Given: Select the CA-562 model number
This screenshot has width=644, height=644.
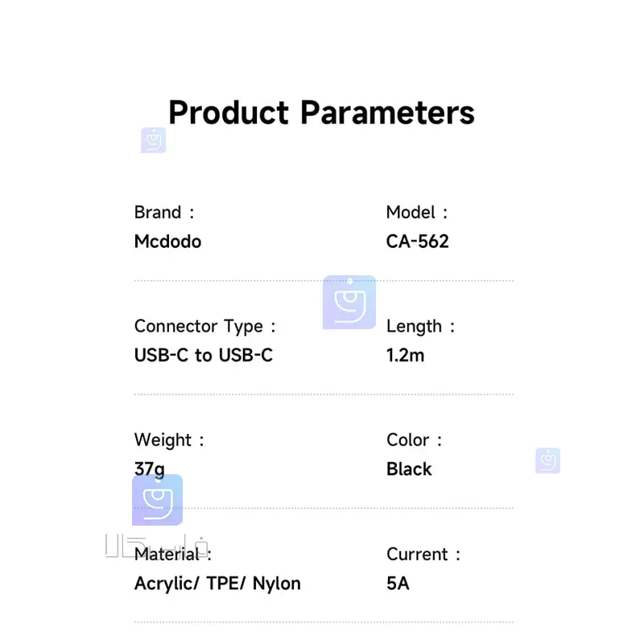Looking at the screenshot, I should [417, 242].
